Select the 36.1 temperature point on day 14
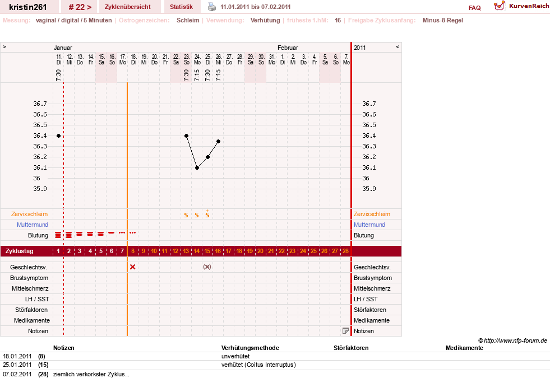 (x=197, y=168)
